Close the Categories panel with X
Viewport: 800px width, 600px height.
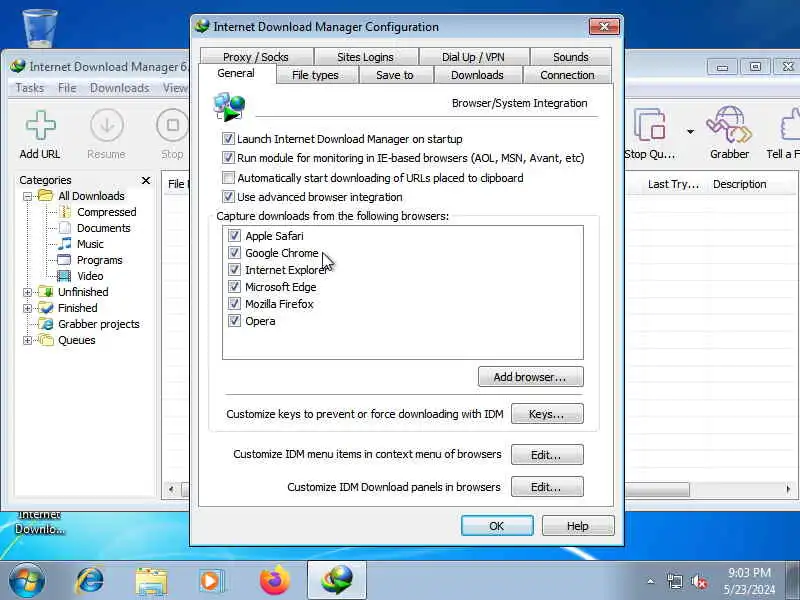click(x=146, y=180)
